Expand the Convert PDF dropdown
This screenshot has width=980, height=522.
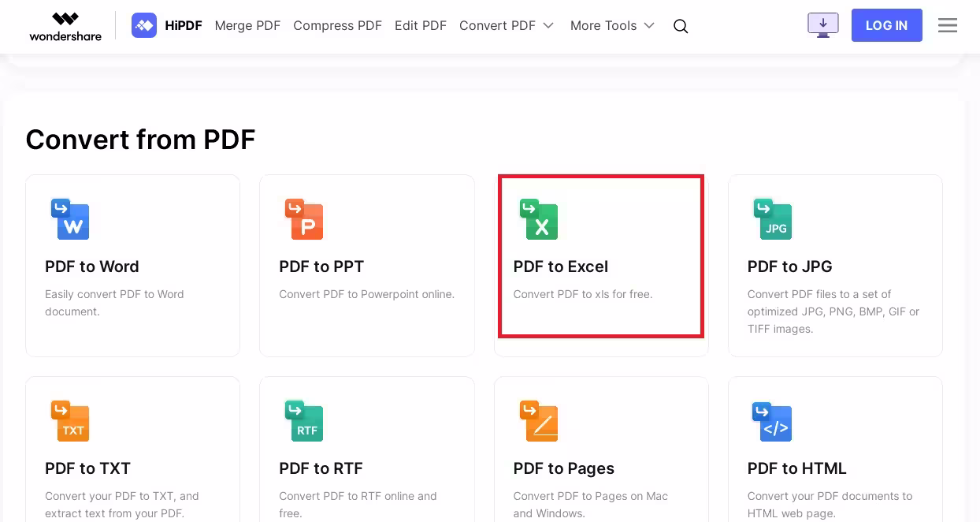click(x=507, y=25)
